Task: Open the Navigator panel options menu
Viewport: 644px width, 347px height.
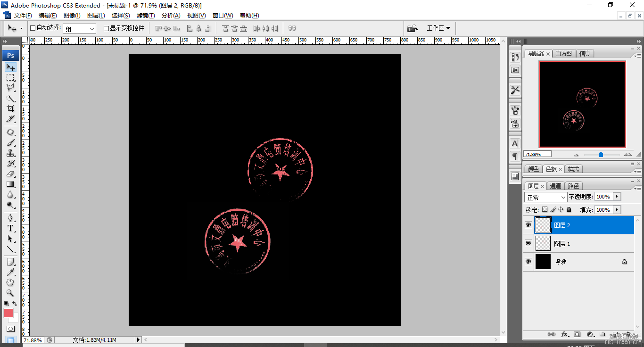Action: (x=637, y=56)
